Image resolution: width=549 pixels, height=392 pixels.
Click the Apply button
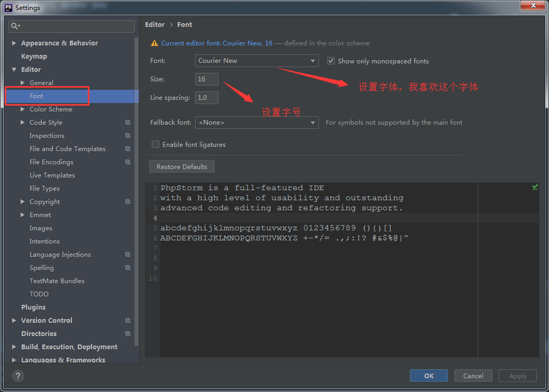click(x=517, y=376)
